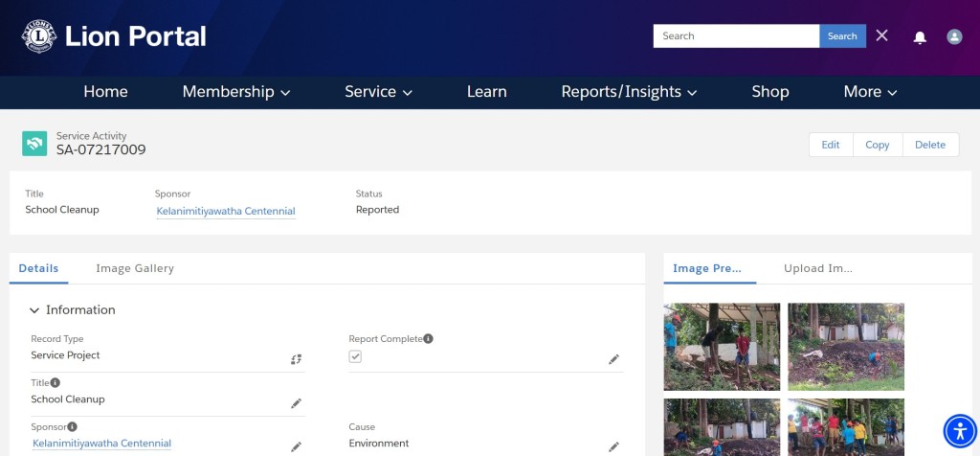Expand the Service menu
This screenshot has height=456, width=980.
coord(378,92)
